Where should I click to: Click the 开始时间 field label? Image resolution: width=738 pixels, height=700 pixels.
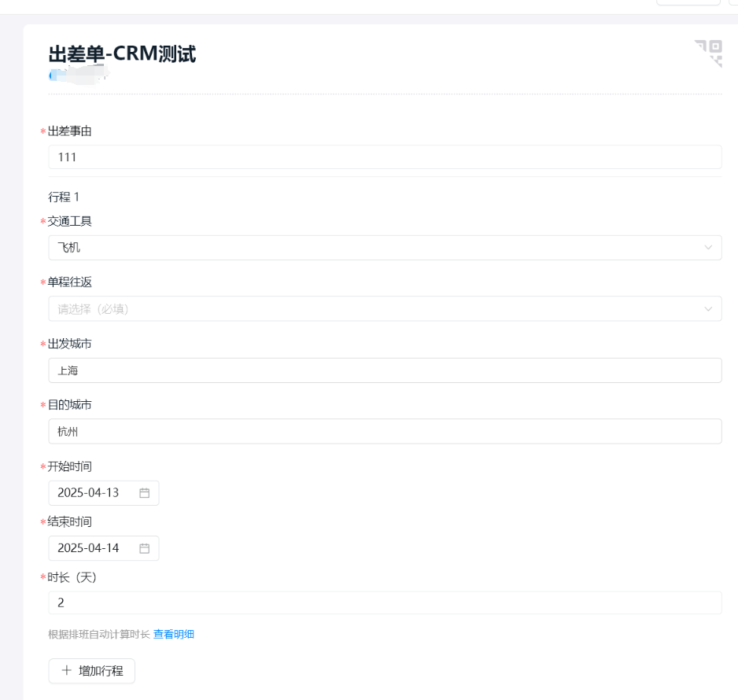click(70, 466)
